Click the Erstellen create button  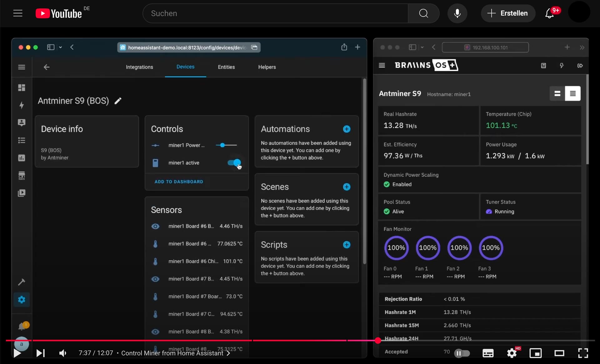click(x=508, y=13)
